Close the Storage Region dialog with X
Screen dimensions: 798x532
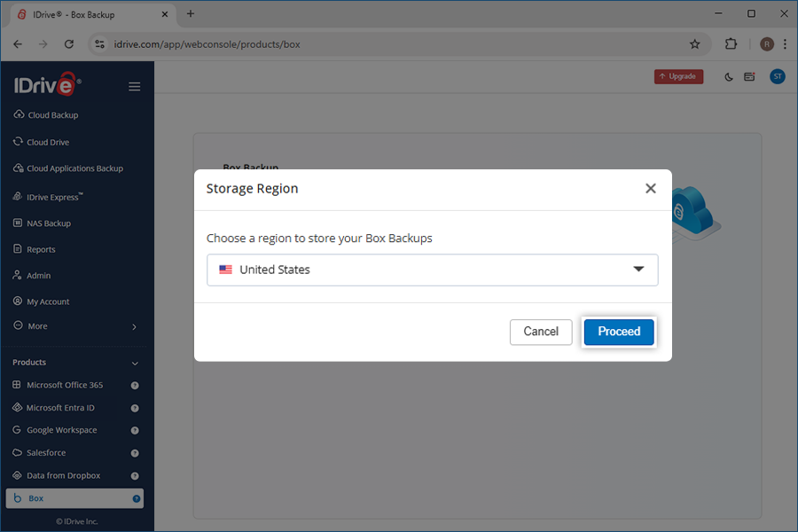pyautogui.click(x=651, y=188)
